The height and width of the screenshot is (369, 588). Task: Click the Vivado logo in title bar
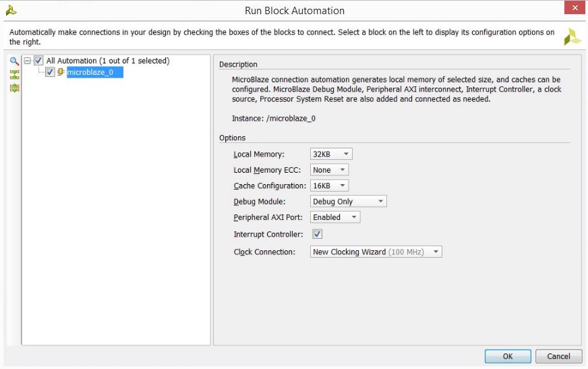point(11,10)
